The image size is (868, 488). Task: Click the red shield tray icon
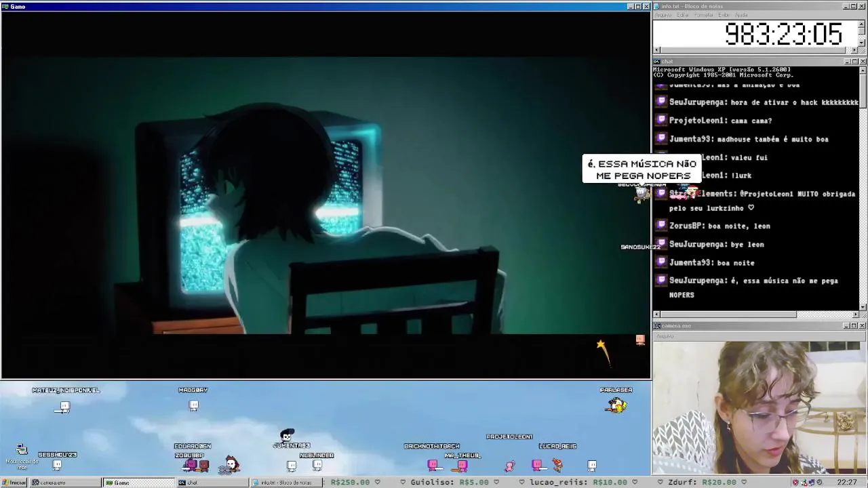795,483
